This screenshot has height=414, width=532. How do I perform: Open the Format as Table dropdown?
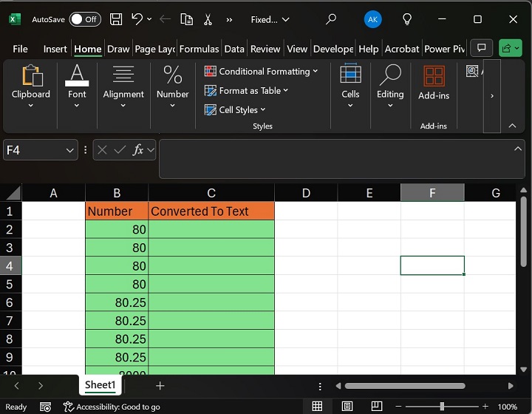246,91
